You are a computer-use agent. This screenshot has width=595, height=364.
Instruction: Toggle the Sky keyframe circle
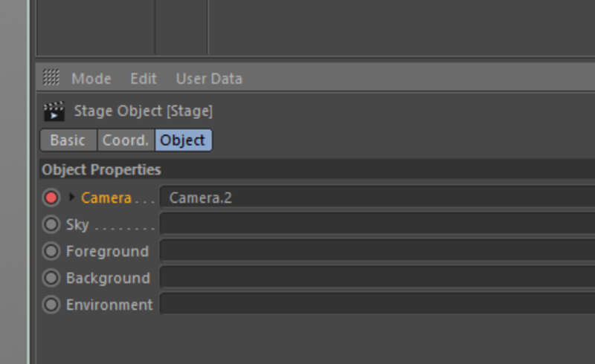[x=51, y=224]
